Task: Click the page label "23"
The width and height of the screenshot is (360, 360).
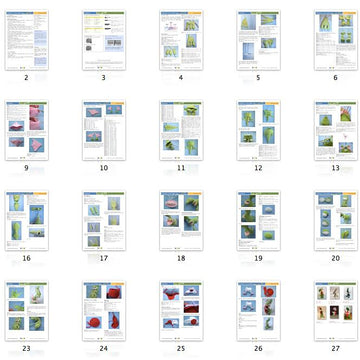Action: coord(26,349)
